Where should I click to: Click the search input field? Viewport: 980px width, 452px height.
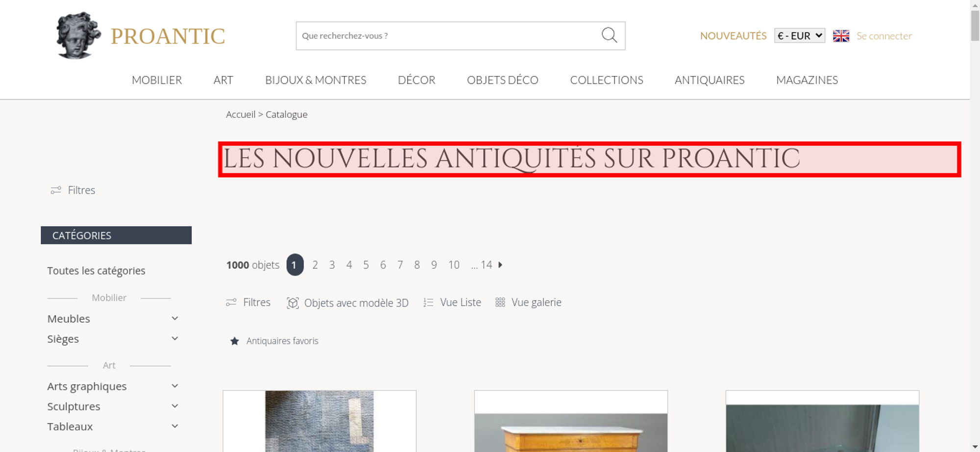point(448,36)
